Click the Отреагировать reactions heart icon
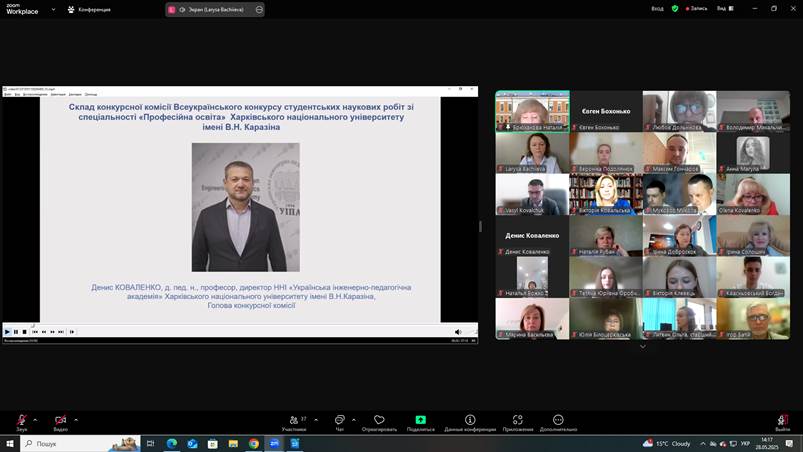This screenshot has height=452, width=803. click(x=379, y=421)
